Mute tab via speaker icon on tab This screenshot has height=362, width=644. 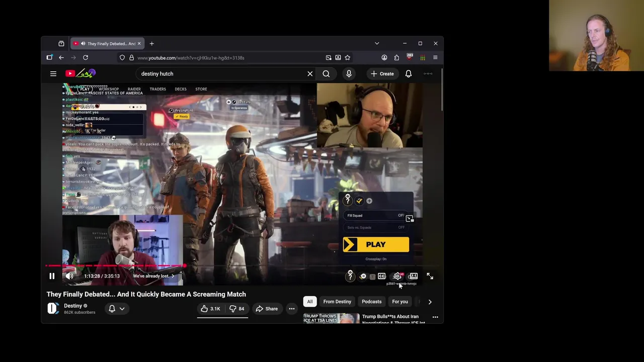click(83, 44)
